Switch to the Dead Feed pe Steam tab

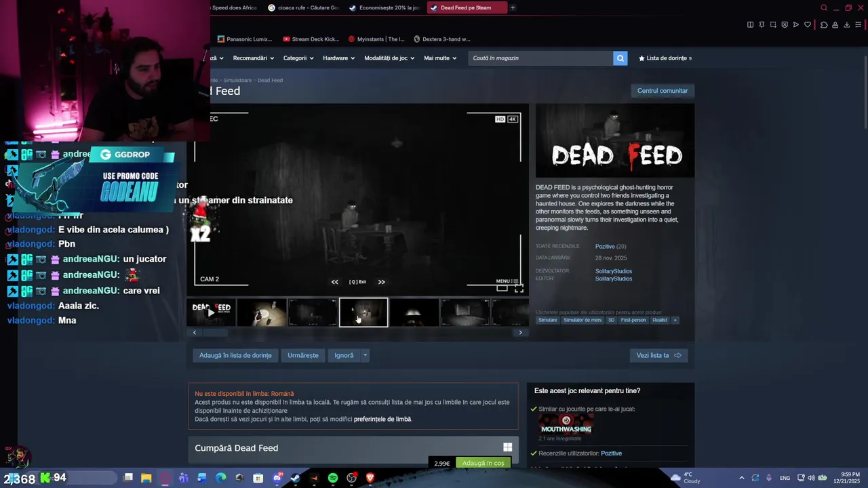pos(466,8)
